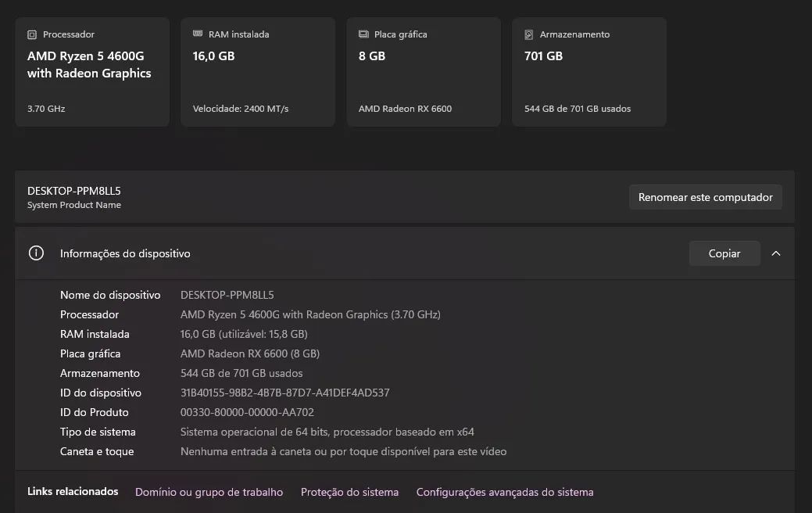
Task: Open Domínio ou grupo de trabalho link
Action: click(x=209, y=492)
